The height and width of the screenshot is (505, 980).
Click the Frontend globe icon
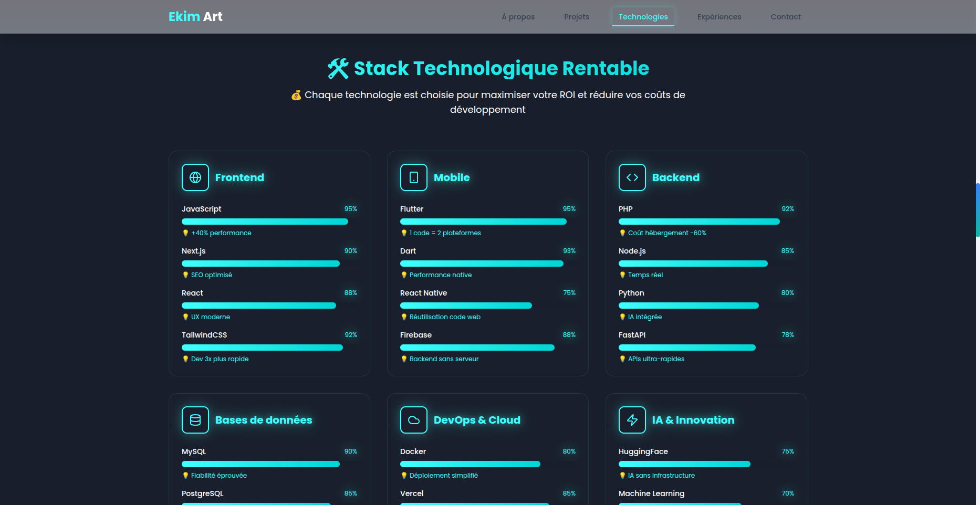[195, 177]
